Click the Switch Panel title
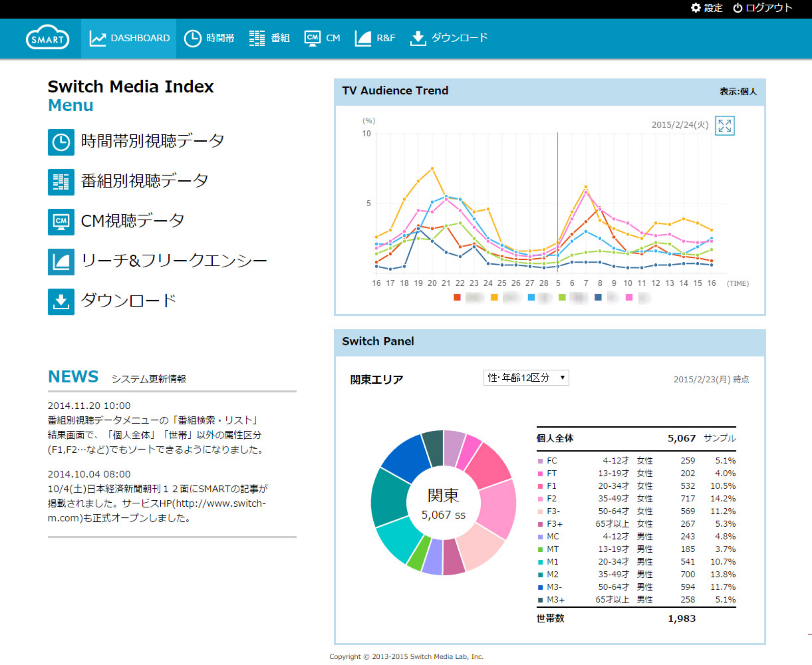The image size is (812, 665). tap(378, 341)
